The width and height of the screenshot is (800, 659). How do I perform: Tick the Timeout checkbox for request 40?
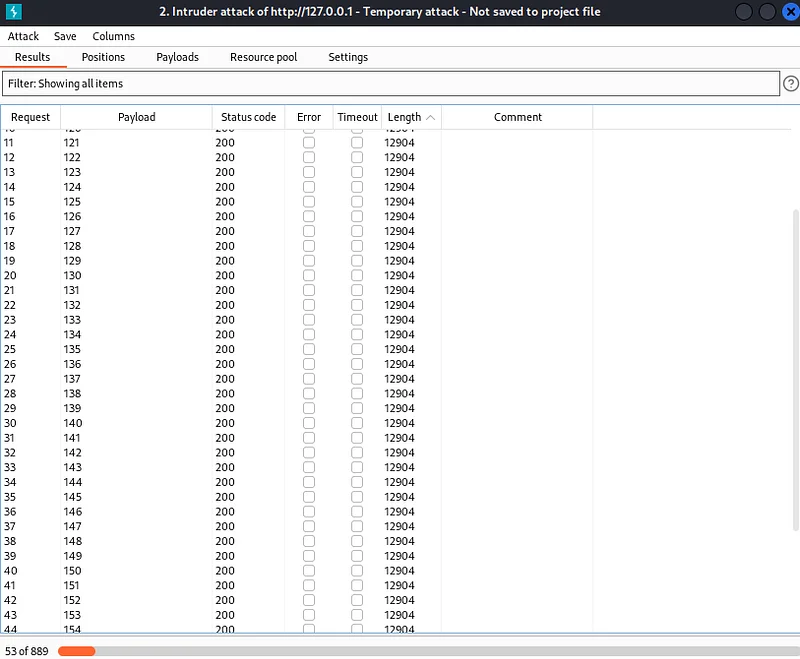[357, 570]
